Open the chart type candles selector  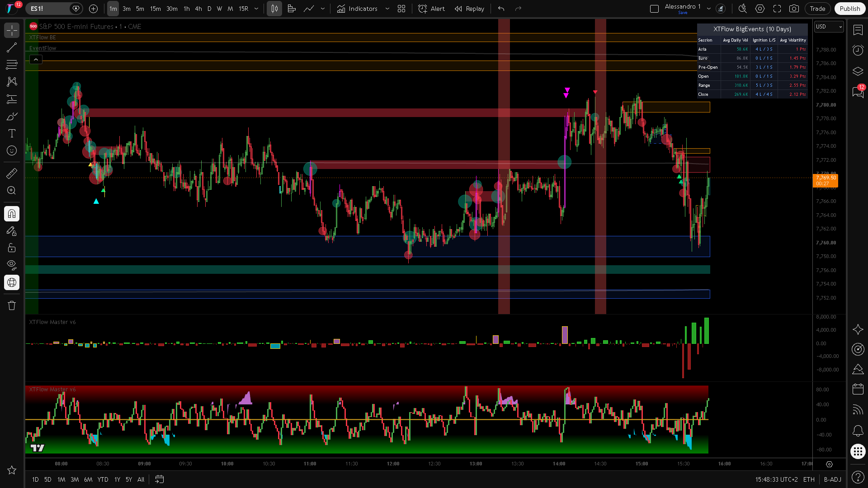tap(274, 9)
